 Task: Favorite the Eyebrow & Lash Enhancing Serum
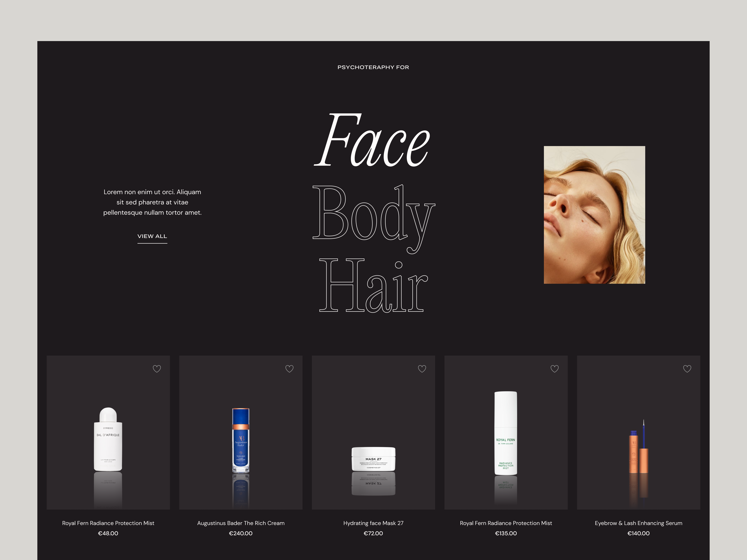[687, 369]
